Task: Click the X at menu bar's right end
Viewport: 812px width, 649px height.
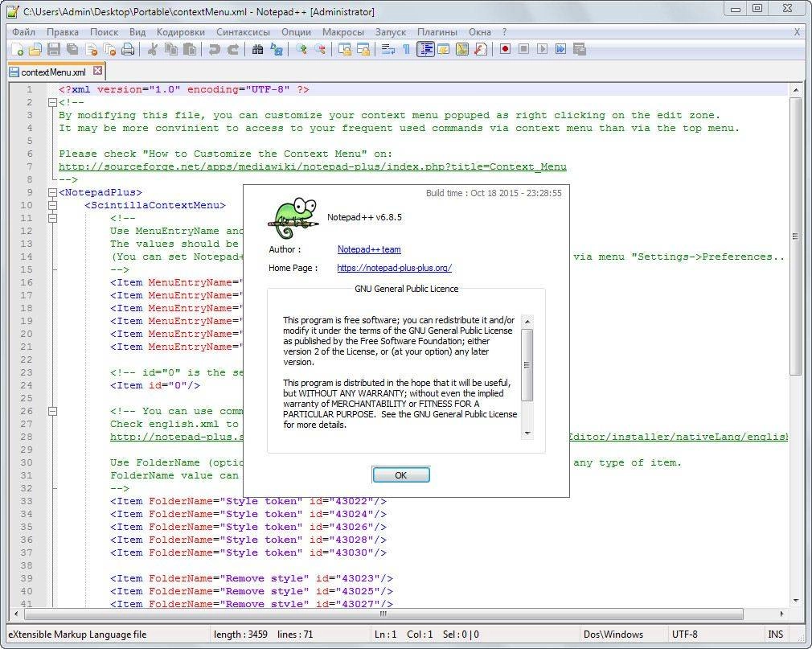Action: (797, 32)
